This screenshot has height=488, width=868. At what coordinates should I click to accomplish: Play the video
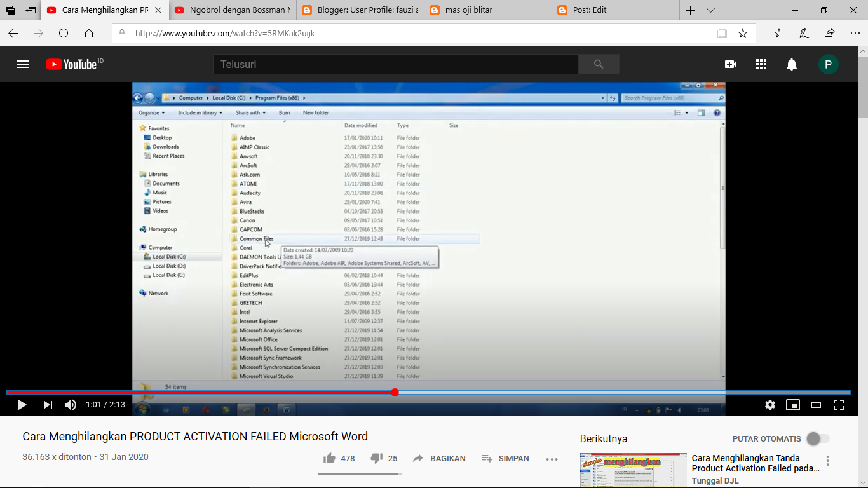click(x=22, y=405)
